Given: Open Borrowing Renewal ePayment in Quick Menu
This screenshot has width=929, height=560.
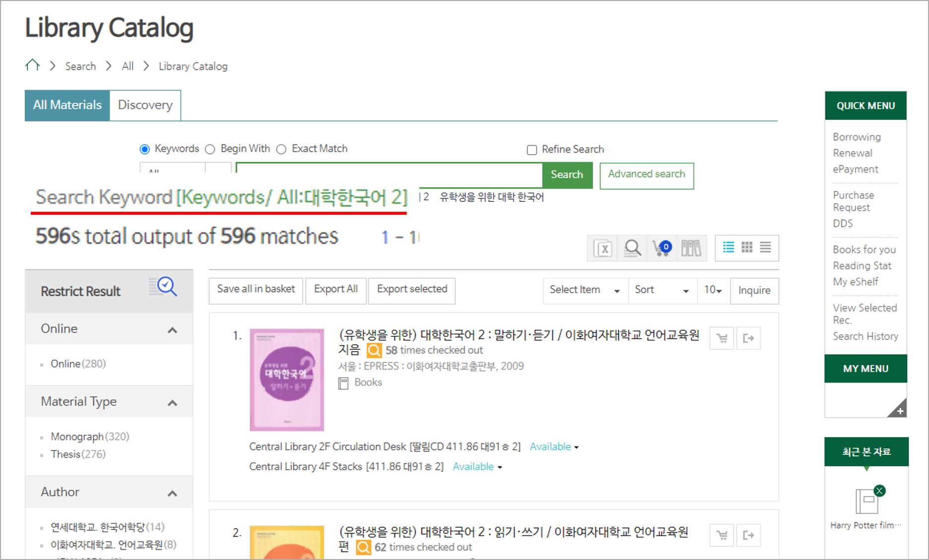Looking at the screenshot, I should pos(857,153).
